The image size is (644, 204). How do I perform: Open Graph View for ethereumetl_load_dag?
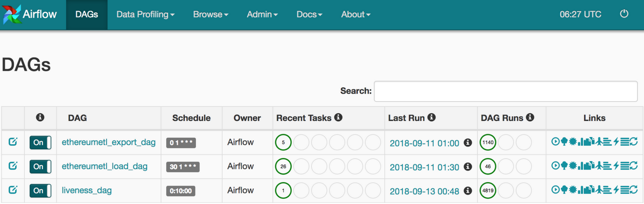[x=573, y=166]
